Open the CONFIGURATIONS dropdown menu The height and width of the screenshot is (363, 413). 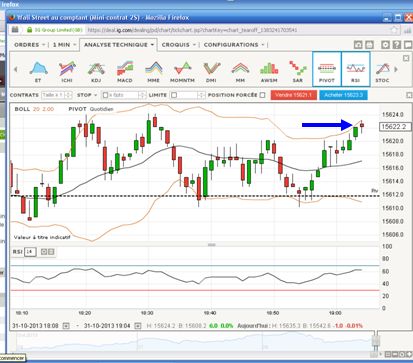click(x=234, y=45)
